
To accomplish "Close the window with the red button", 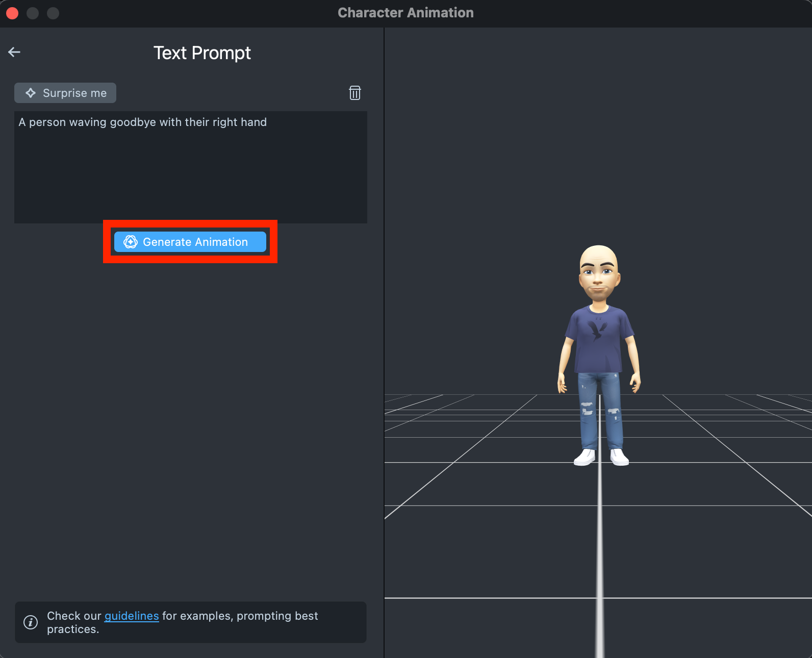I will (x=12, y=13).
